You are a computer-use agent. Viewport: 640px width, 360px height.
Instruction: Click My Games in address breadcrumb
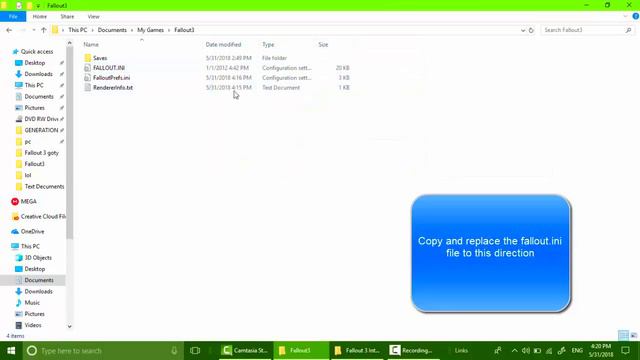151,30
